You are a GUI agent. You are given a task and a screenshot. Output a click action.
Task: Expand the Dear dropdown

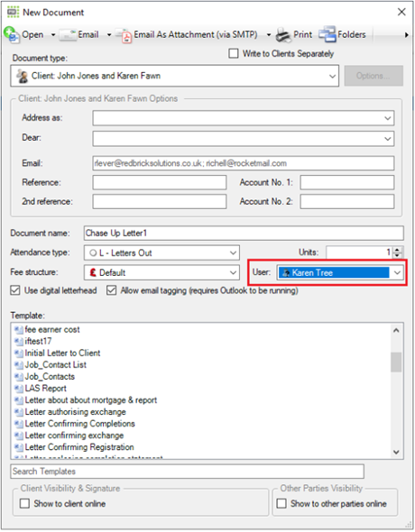tap(388, 139)
